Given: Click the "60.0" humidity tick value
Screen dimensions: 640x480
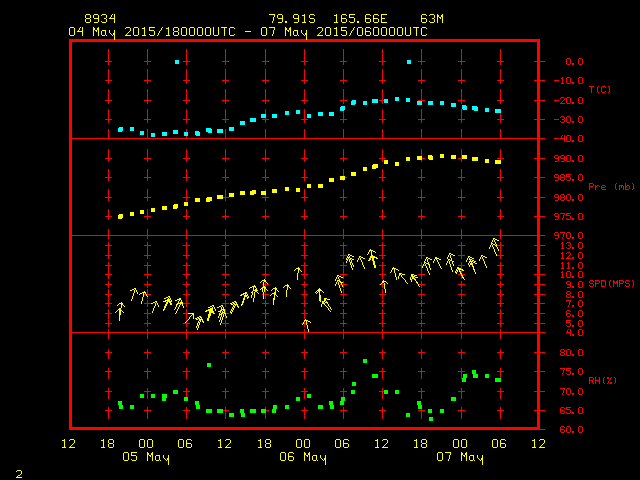Looking at the screenshot, I should [x=571, y=429].
